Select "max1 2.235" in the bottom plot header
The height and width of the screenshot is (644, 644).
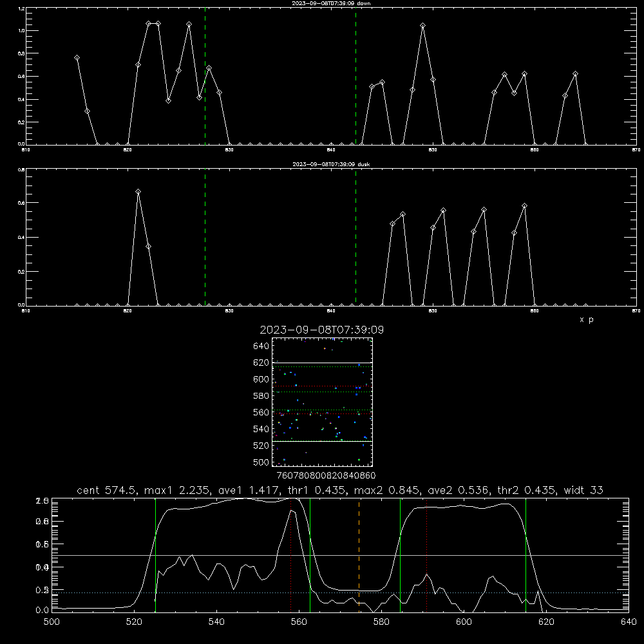[178, 490]
